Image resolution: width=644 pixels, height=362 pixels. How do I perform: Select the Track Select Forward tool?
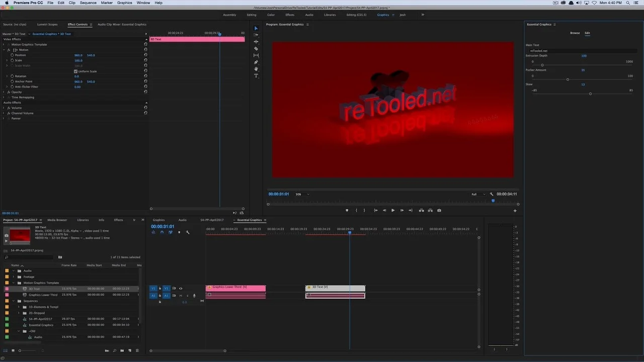[256, 35]
